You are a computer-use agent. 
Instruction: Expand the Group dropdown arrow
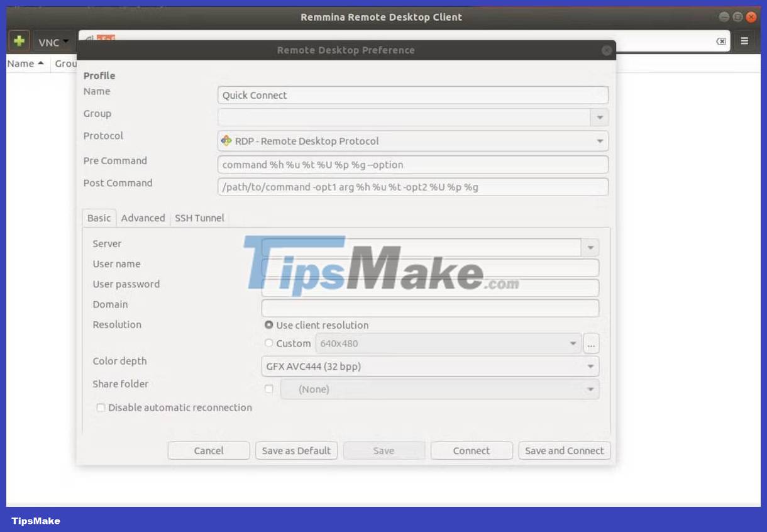(599, 118)
